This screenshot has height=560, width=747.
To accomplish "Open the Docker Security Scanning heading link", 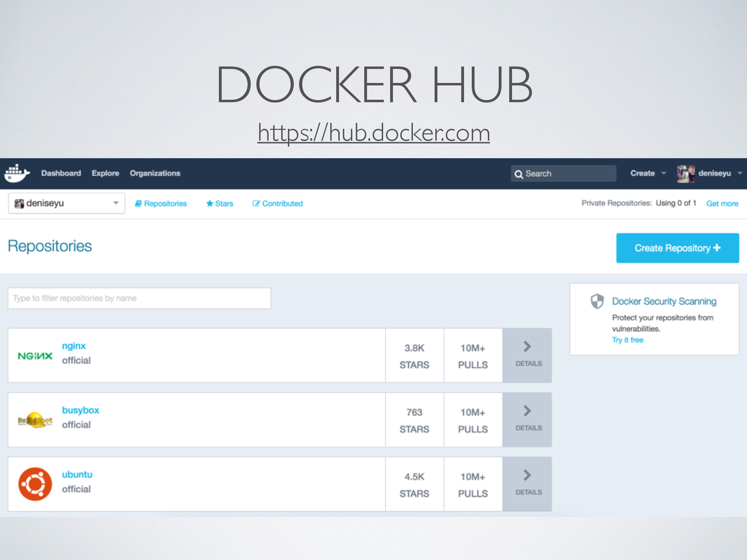I will (664, 301).
